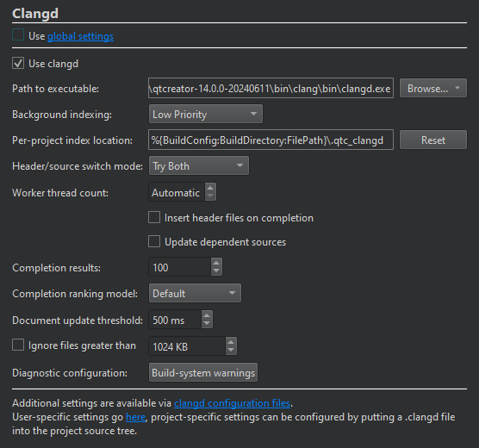Click the Build-system warnings button

click(x=203, y=372)
